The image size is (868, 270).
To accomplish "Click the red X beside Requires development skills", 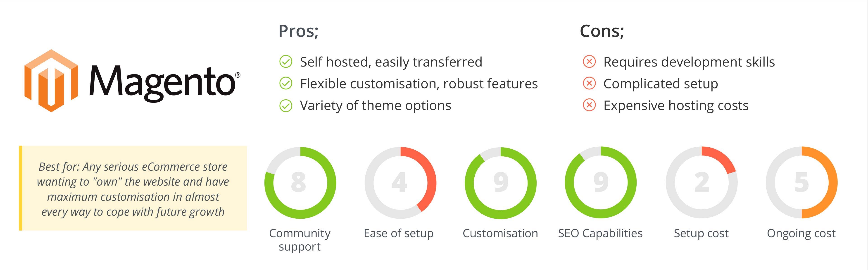I will click(589, 62).
